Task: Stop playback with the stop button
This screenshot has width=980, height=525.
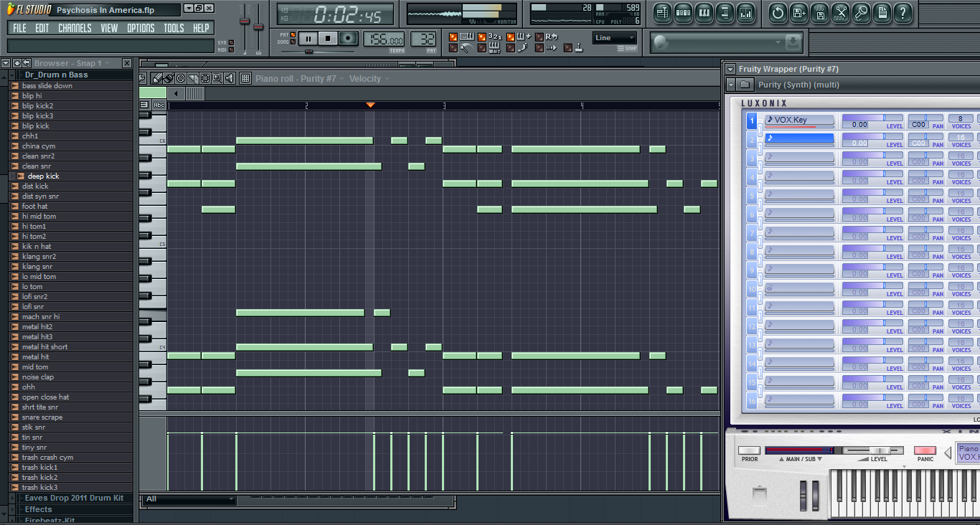Action: (328, 39)
